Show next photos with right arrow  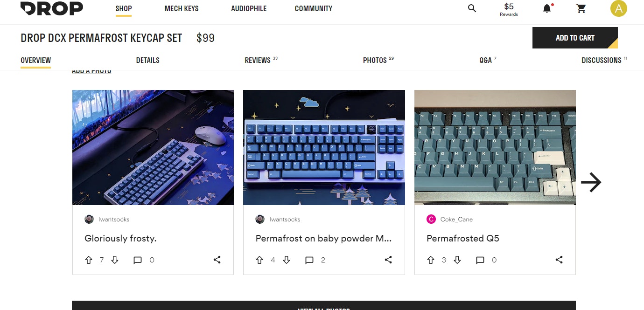coord(591,182)
